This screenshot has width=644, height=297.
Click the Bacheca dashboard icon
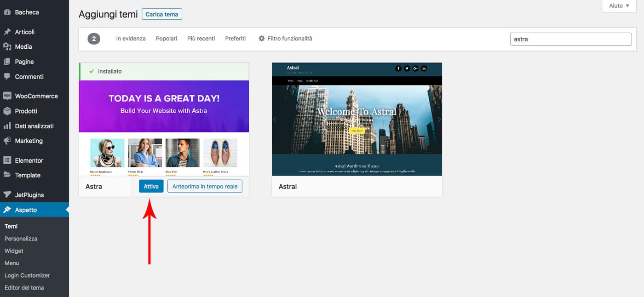(7, 12)
